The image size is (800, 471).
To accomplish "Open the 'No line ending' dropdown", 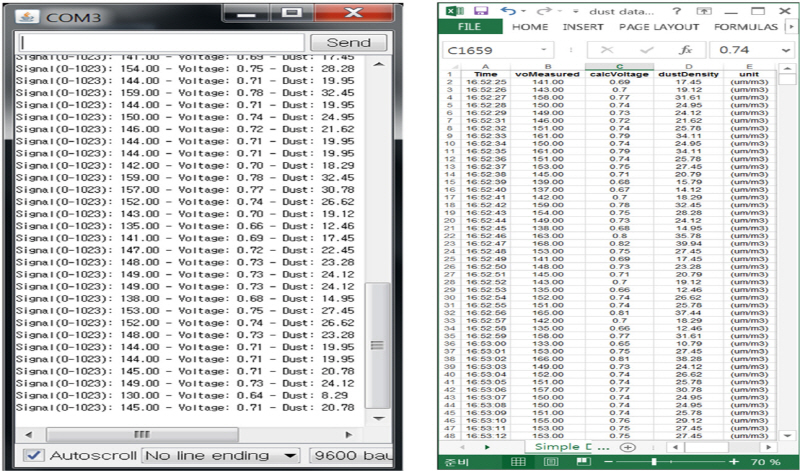I will pos(221,455).
